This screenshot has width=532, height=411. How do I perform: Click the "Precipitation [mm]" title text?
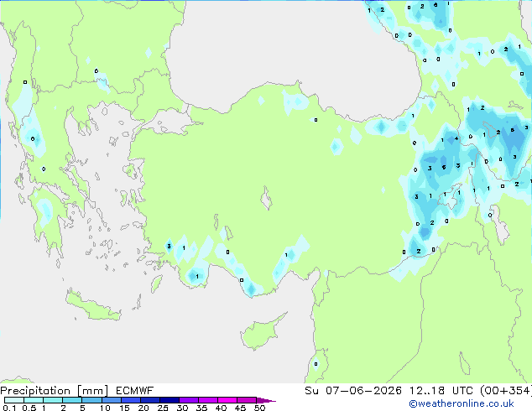(55, 391)
